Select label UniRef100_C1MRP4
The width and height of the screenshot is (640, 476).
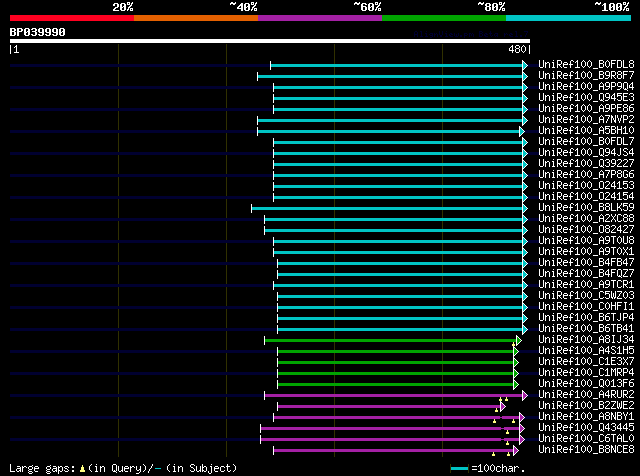point(586,373)
